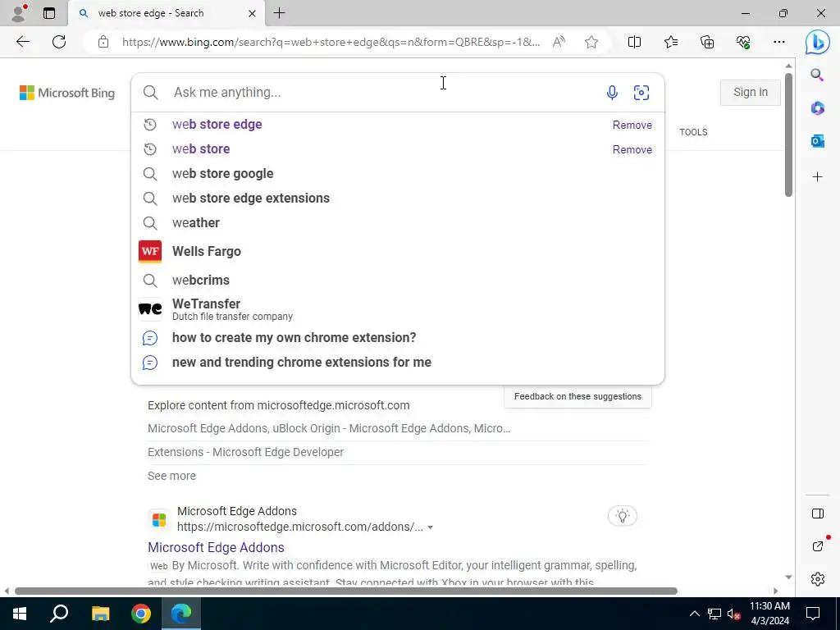The image size is (840, 630).
Task: Open 'Extensions - Microsoft Edge Developer' link
Action: tap(246, 452)
